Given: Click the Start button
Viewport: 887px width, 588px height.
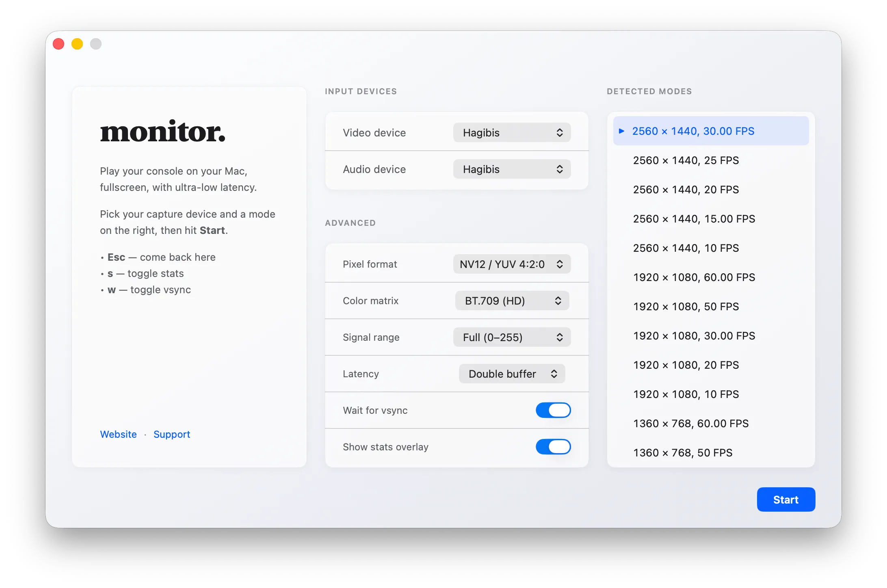Looking at the screenshot, I should point(786,499).
